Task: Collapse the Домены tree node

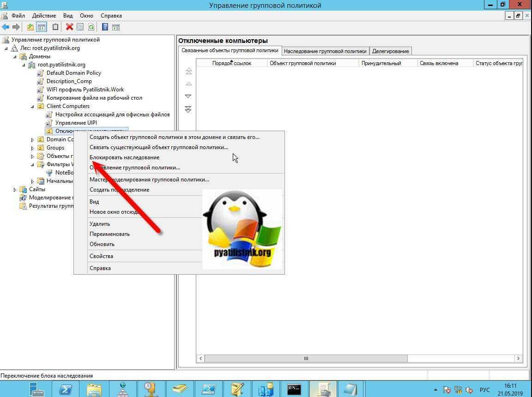Action: click(x=15, y=57)
